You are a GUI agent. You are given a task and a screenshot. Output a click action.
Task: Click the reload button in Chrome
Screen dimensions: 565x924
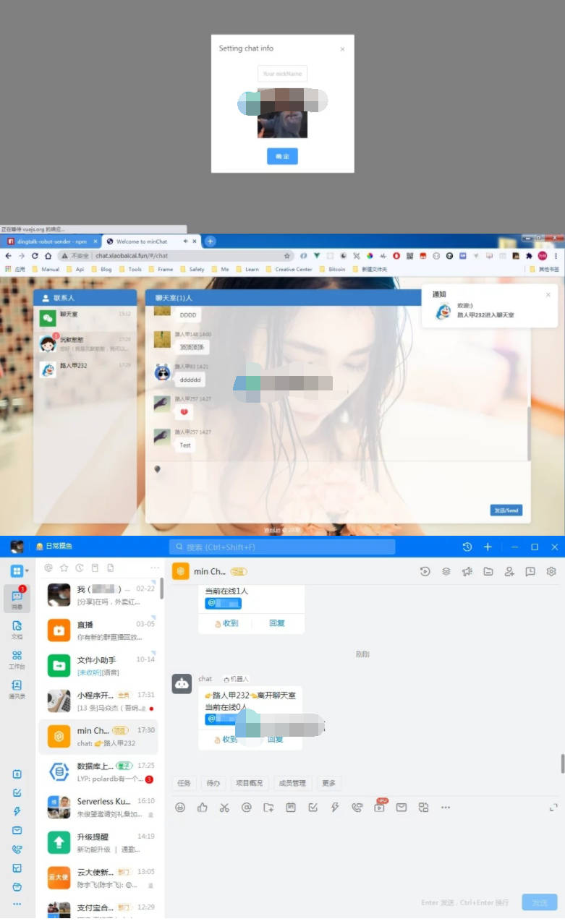[34, 255]
